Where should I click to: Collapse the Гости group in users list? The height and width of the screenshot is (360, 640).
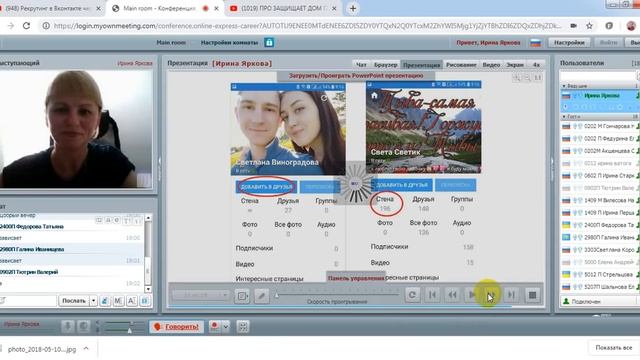point(564,117)
